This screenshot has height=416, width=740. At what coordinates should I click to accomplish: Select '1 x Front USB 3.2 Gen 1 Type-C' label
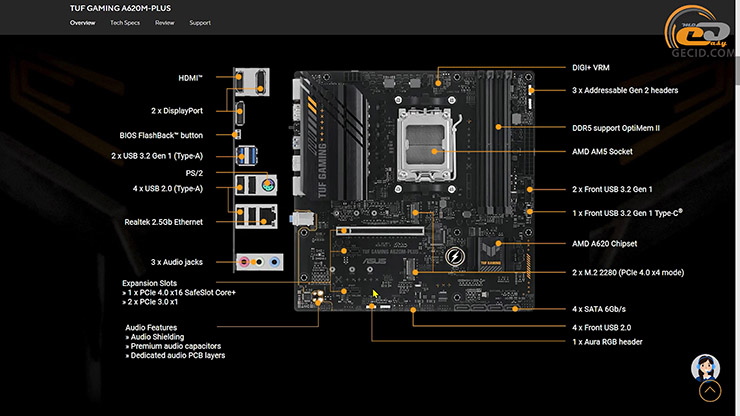pos(627,213)
